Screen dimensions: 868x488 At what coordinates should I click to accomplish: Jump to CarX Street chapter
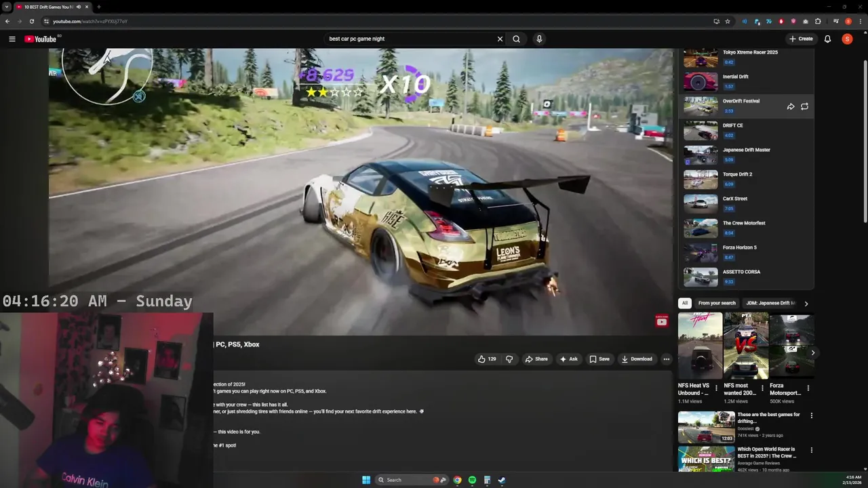tap(746, 204)
